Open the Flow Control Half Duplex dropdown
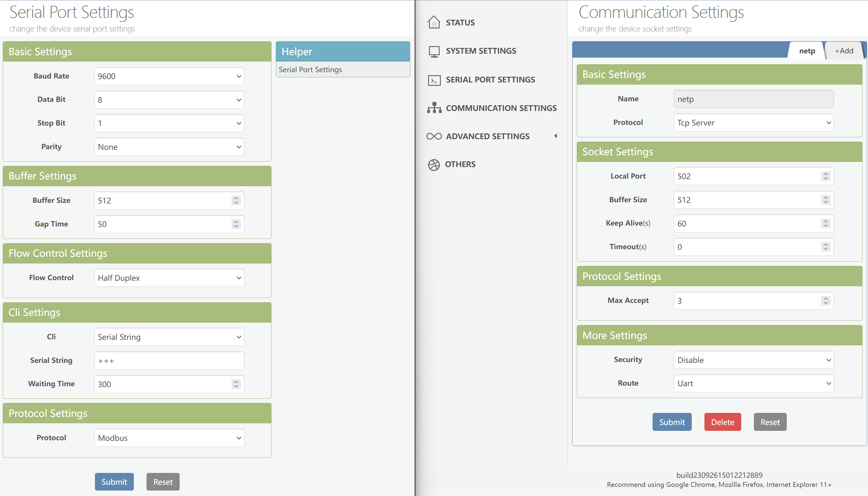 point(169,278)
